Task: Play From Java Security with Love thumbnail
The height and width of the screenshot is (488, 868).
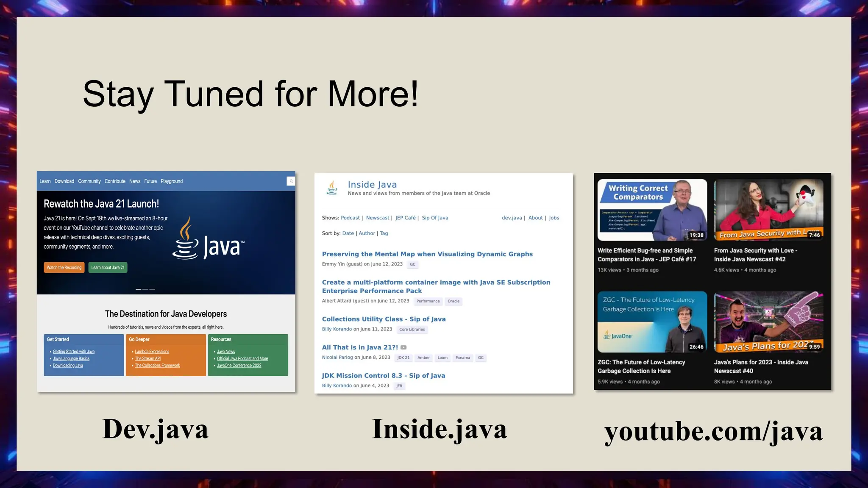Action: point(768,210)
